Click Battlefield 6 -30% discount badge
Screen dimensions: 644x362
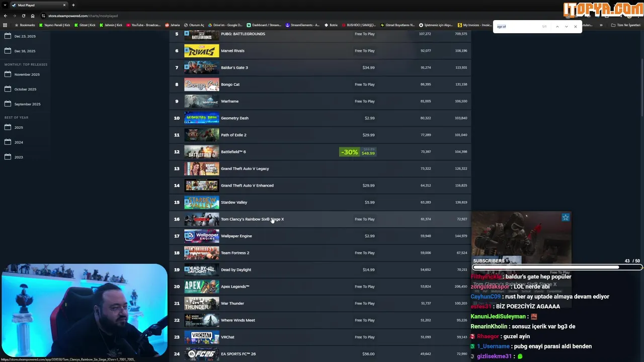(x=349, y=152)
